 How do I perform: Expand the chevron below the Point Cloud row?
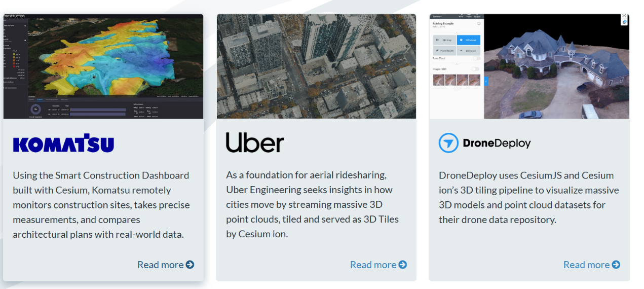click(x=457, y=63)
